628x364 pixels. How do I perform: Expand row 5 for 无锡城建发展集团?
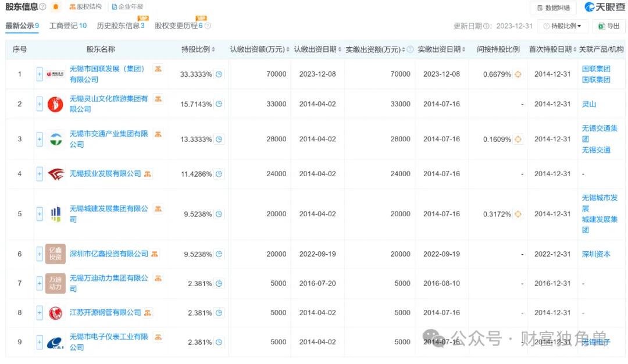(x=40, y=214)
